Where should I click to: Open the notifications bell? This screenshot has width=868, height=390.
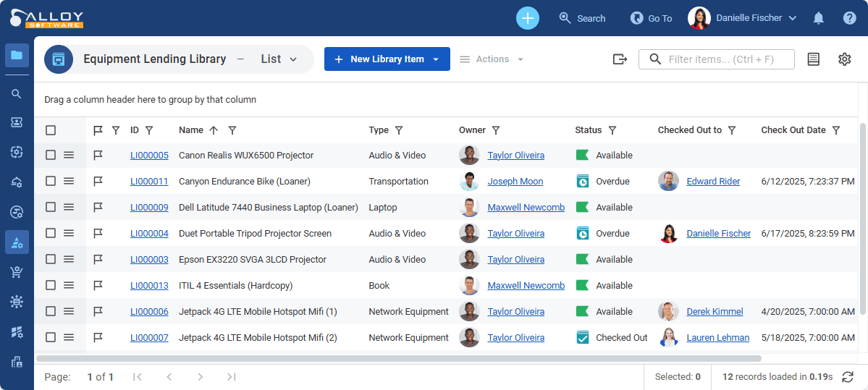819,18
